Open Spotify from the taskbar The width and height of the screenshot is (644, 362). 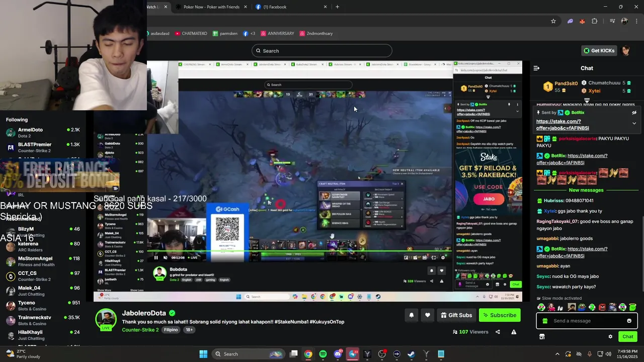(x=323, y=354)
